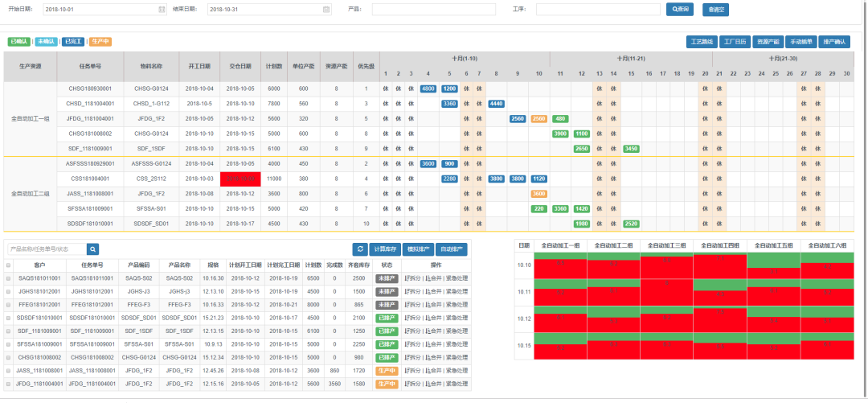Image resolution: width=868 pixels, height=403 pixels.
Task: Filter by the 已确认 status tag
Action: coord(18,41)
